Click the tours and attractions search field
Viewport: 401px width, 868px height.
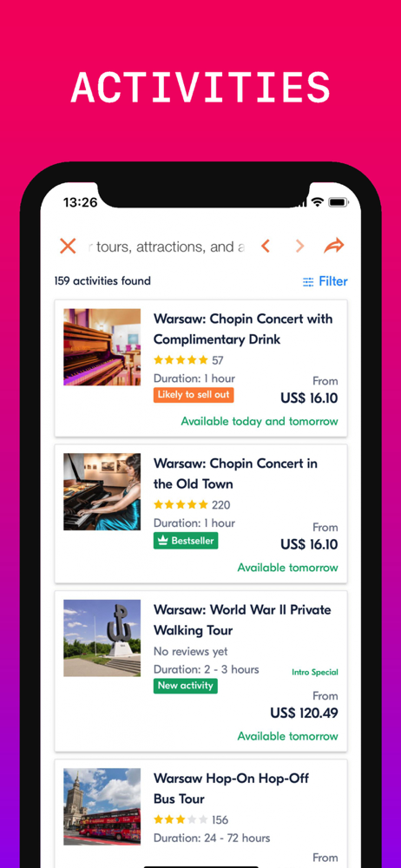coord(166,247)
